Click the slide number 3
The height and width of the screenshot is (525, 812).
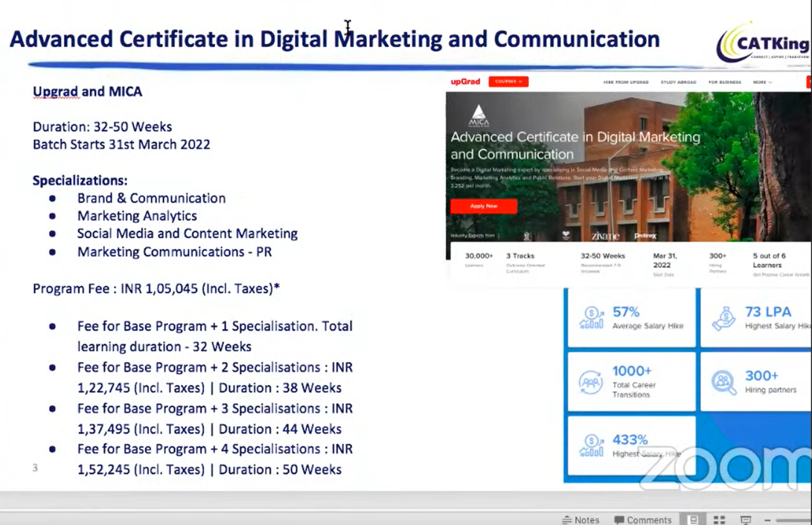click(x=35, y=468)
